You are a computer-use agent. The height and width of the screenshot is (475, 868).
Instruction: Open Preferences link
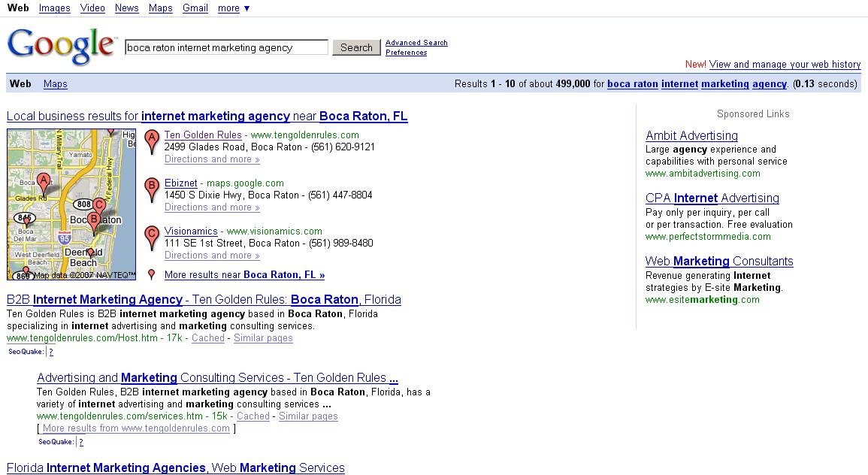(407, 53)
